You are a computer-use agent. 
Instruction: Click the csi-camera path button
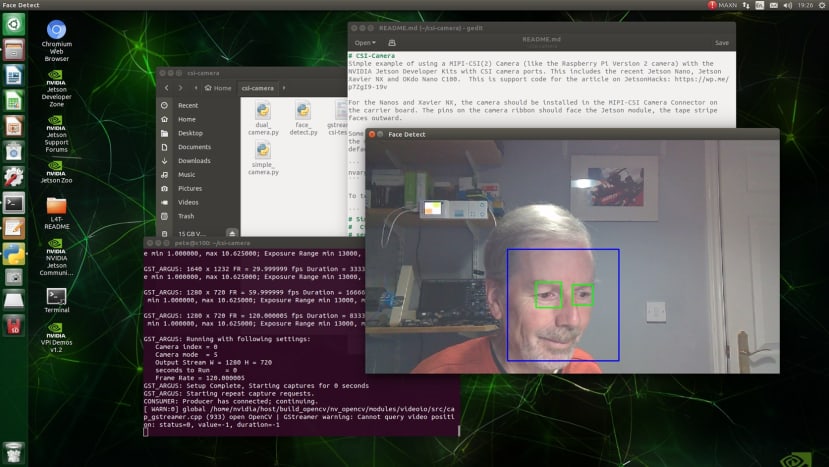(x=257, y=88)
